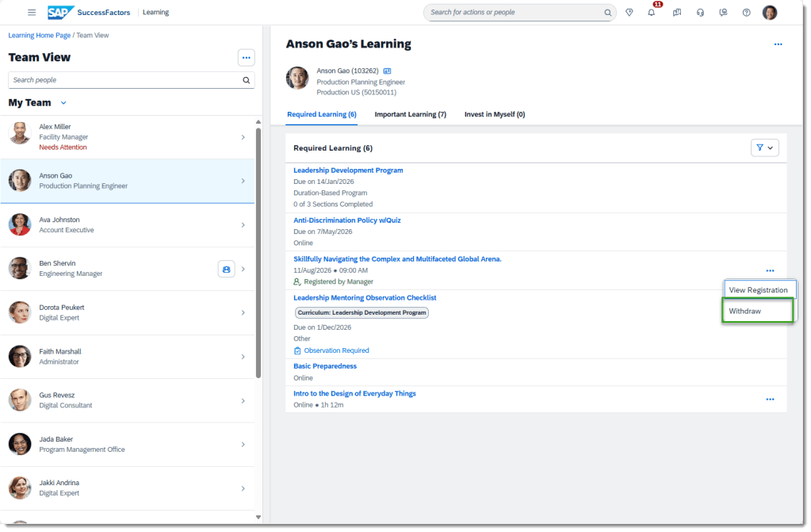Switch to the Invest in Myself tab

click(494, 114)
